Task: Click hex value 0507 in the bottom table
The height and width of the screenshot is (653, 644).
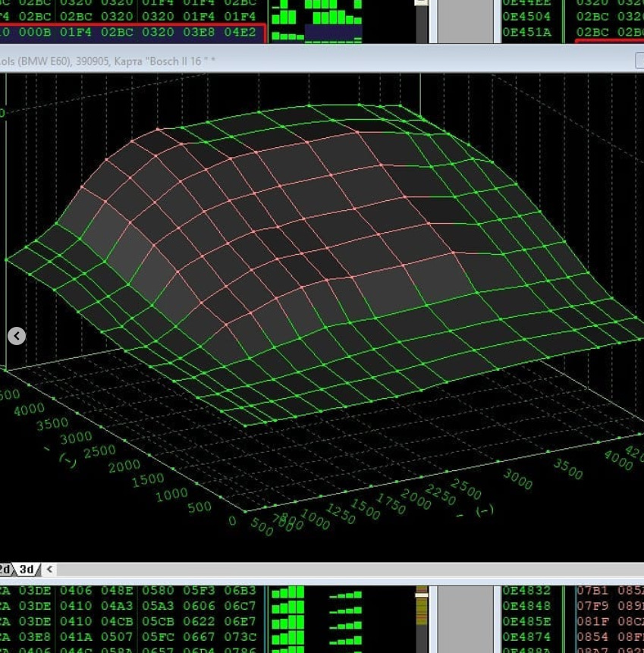Action: click(115, 637)
